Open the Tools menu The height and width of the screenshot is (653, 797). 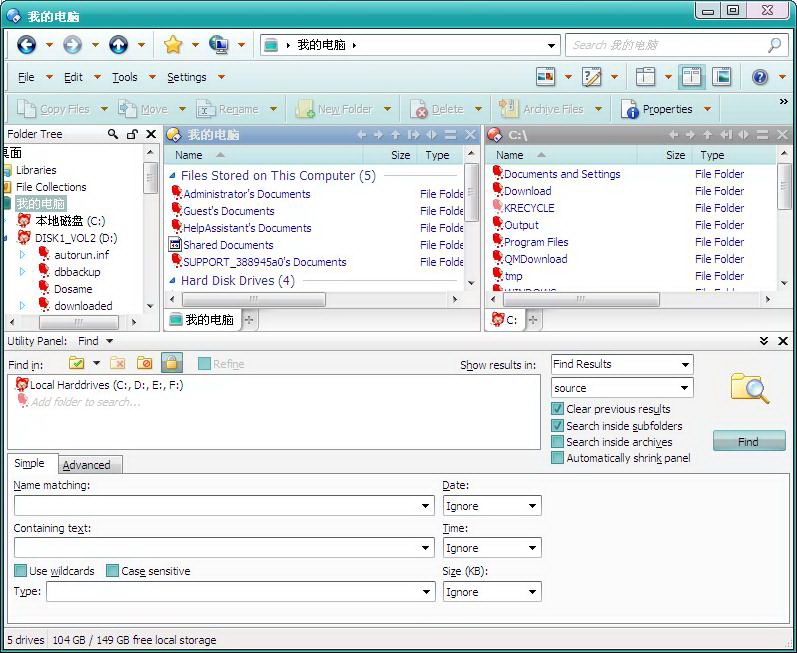124,77
